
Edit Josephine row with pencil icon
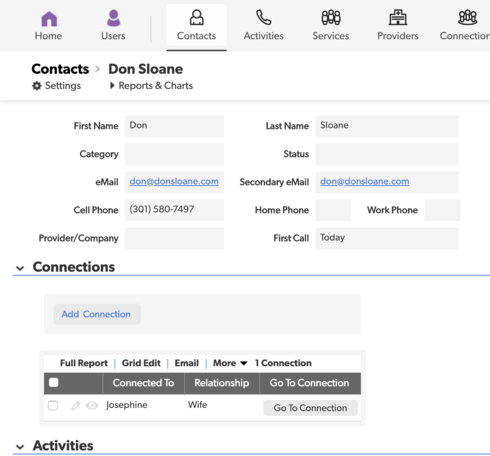(x=76, y=405)
